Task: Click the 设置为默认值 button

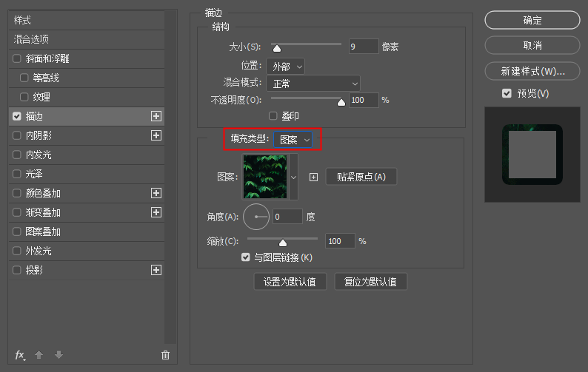Action: tap(290, 282)
